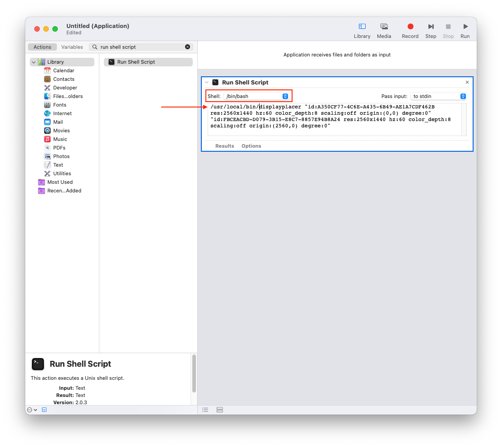
Task: Select Run Shell Script in search results
Action: click(148, 62)
